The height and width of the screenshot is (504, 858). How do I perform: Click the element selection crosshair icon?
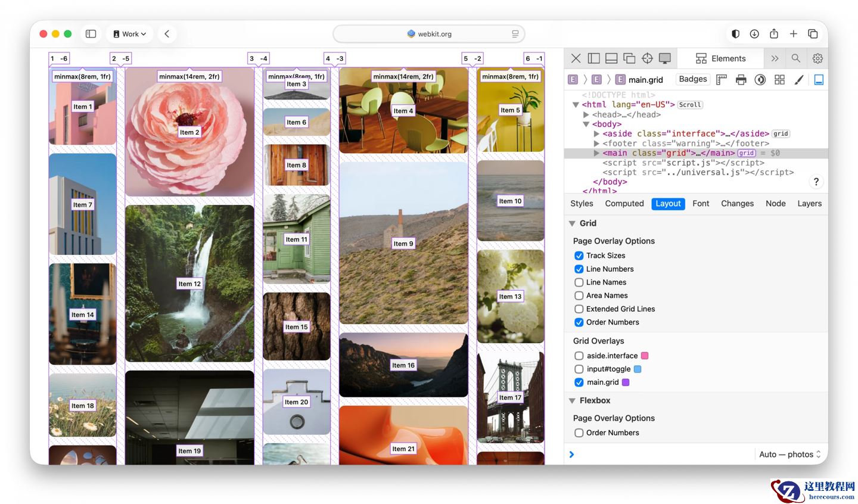647,58
